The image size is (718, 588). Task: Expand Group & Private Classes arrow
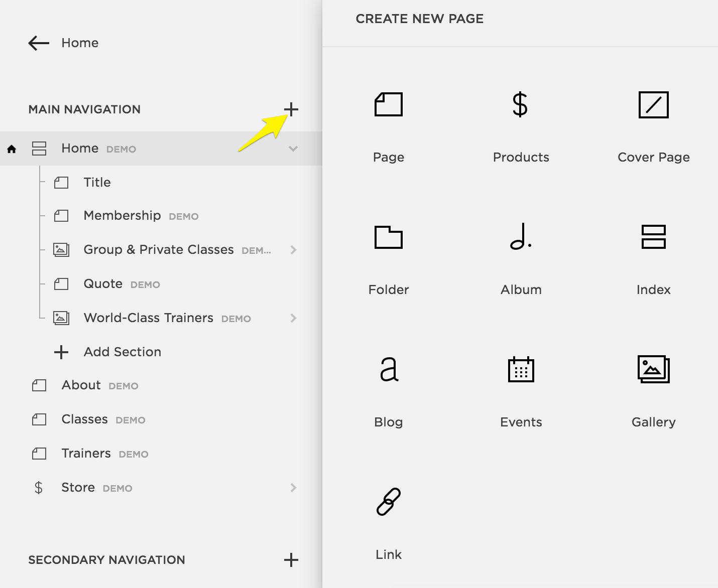(x=293, y=250)
